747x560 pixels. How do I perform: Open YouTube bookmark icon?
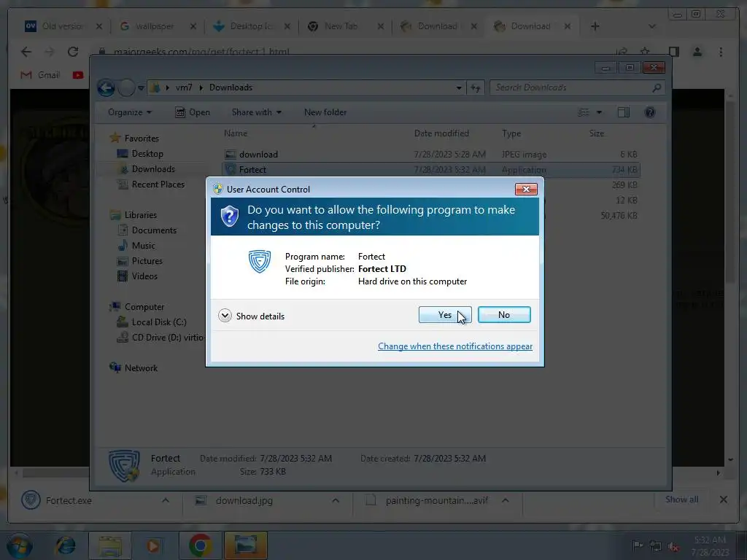78,75
